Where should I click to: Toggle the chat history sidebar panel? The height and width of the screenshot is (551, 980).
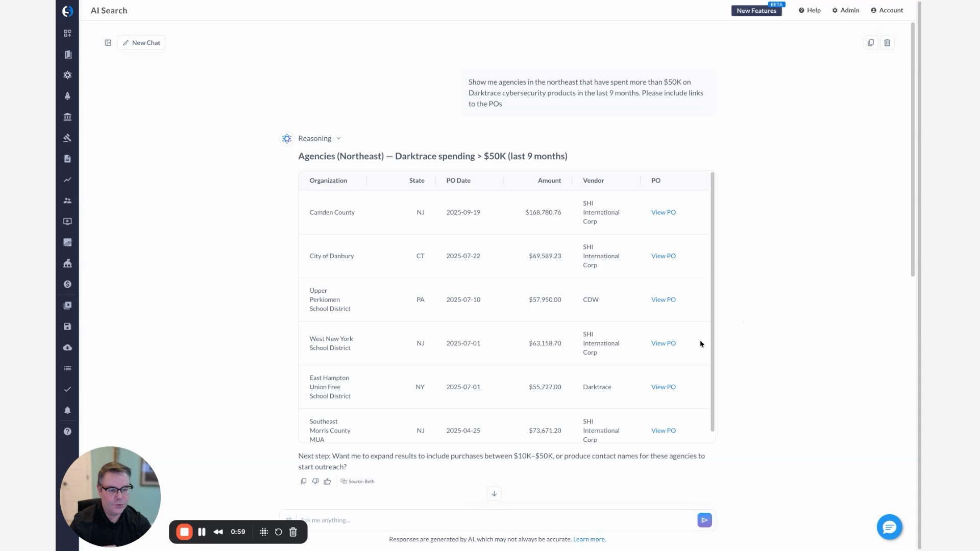click(x=108, y=43)
